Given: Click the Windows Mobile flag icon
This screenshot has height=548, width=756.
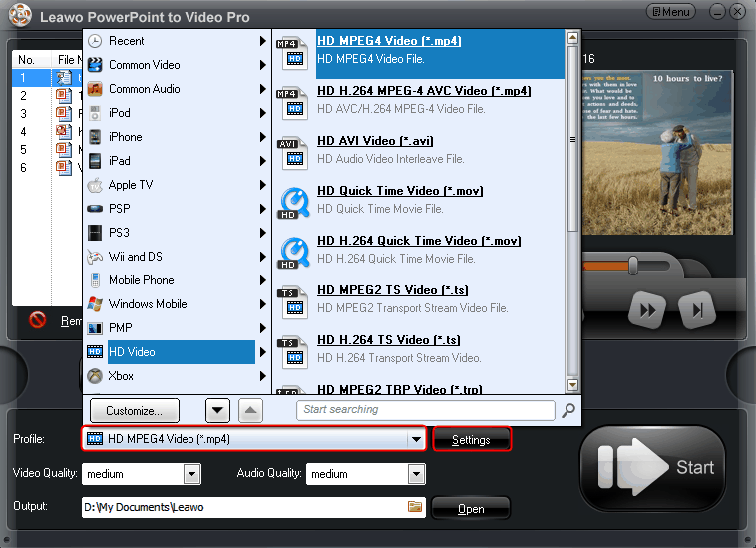Looking at the screenshot, I should (x=95, y=304).
